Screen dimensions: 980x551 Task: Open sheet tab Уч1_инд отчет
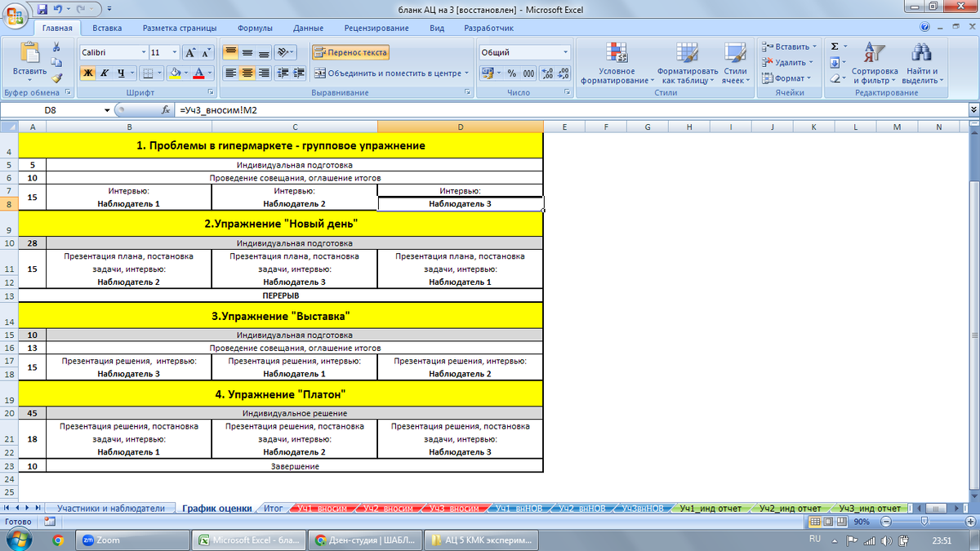point(709,508)
